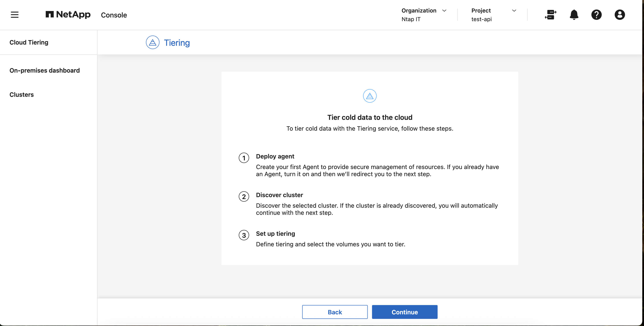Open the help question mark icon

point(596,14)
